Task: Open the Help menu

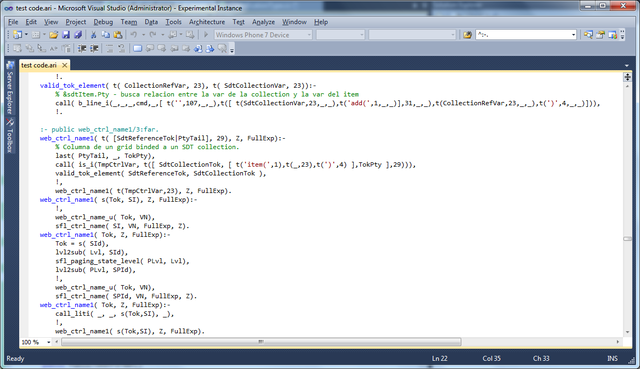Action: click(321, 22)
